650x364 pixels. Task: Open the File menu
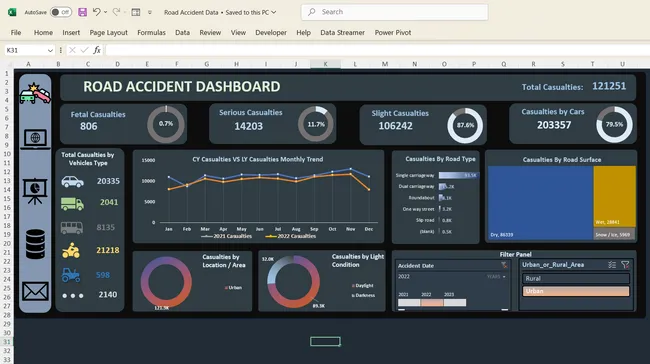[16, 32]
